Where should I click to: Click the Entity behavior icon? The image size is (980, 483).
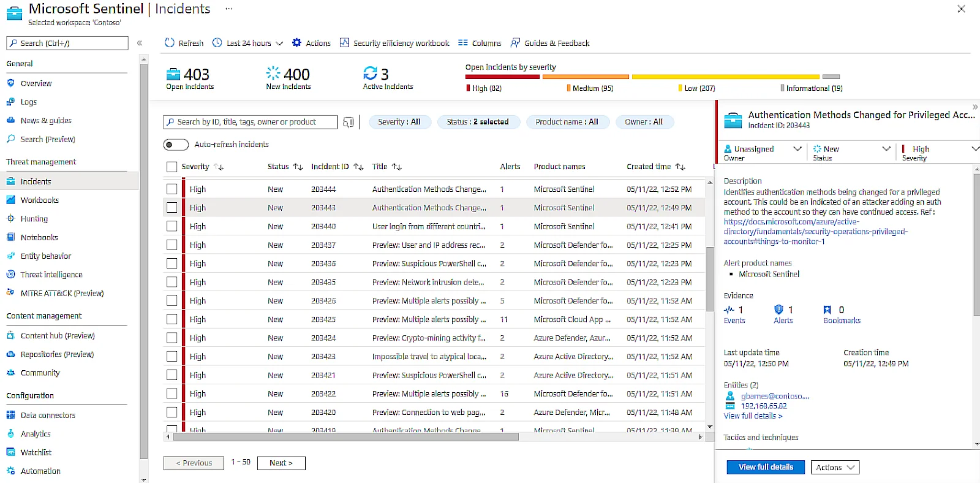(10, 256)
